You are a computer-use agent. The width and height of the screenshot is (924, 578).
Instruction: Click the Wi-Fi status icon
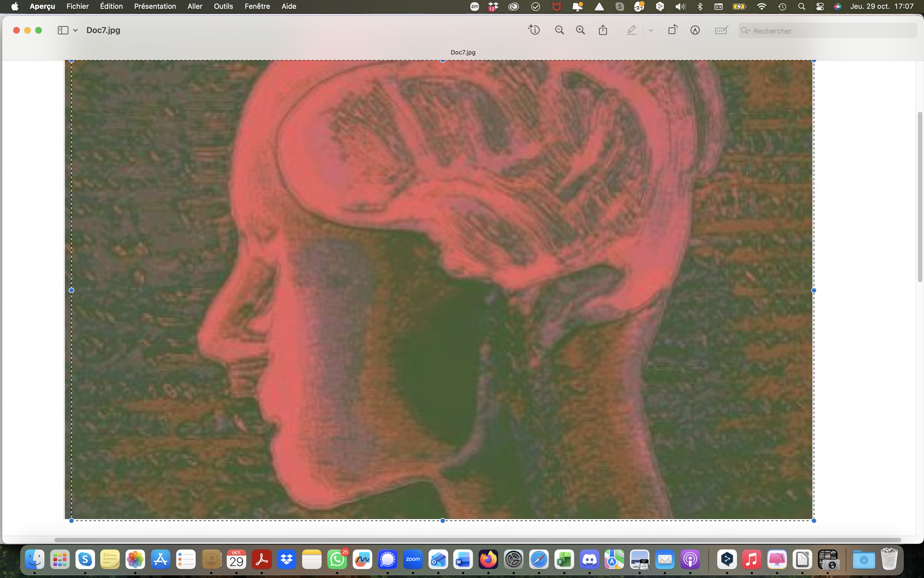point(761,7)
